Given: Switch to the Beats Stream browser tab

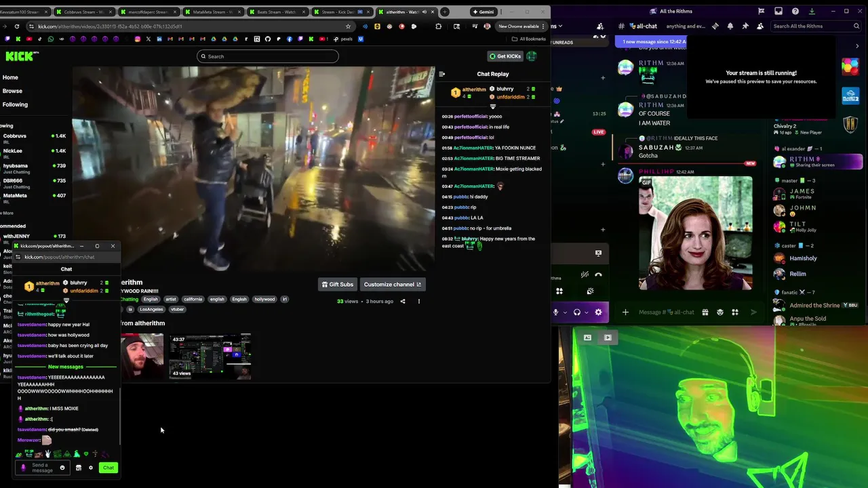Looking at the screenshot, I should click(278, 12).
